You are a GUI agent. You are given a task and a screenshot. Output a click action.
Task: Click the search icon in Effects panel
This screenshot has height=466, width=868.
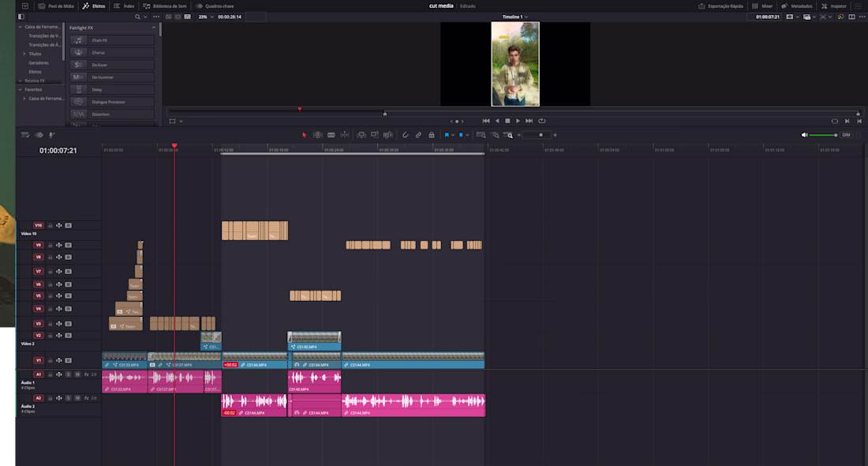click(137, 17)
